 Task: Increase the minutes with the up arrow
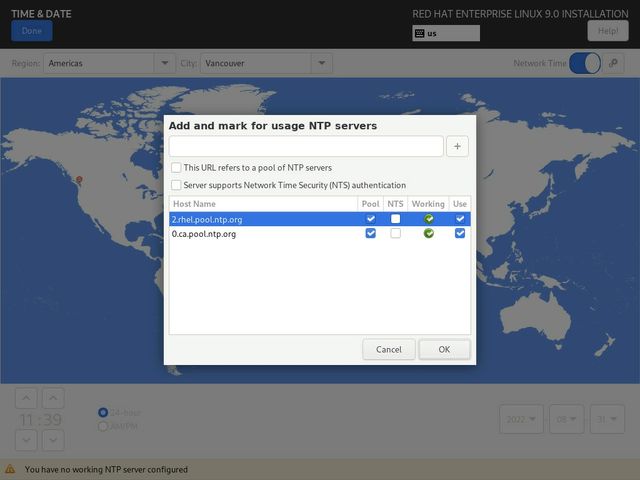pyautogui.click(x=53, y=398)
